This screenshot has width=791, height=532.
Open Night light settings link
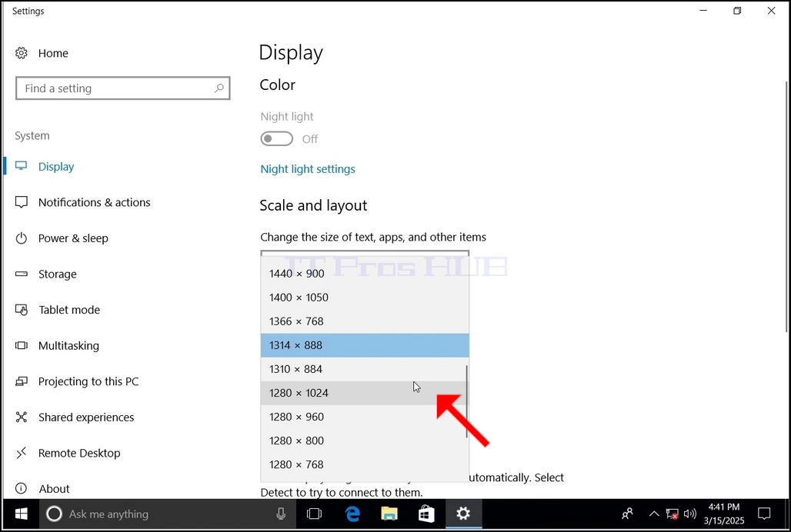308,169
